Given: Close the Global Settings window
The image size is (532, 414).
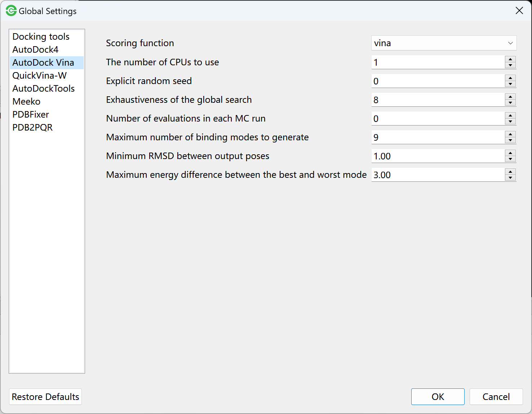Looking at the screenshot, I should (519, 11).
